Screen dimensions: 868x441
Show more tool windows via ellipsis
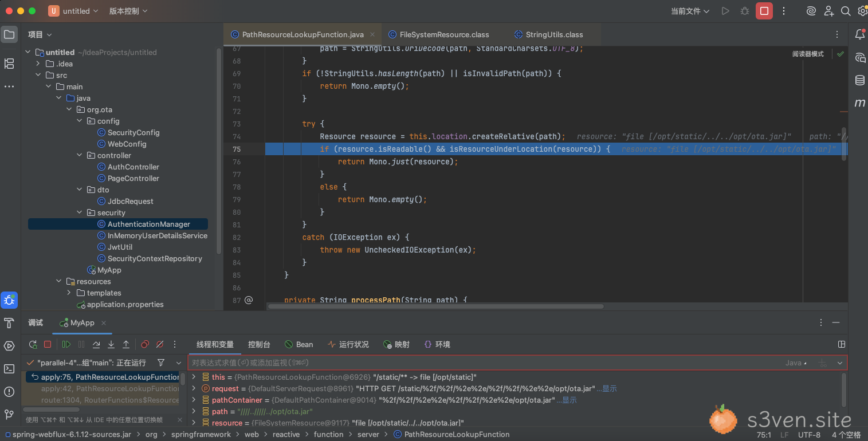point(9,86)
